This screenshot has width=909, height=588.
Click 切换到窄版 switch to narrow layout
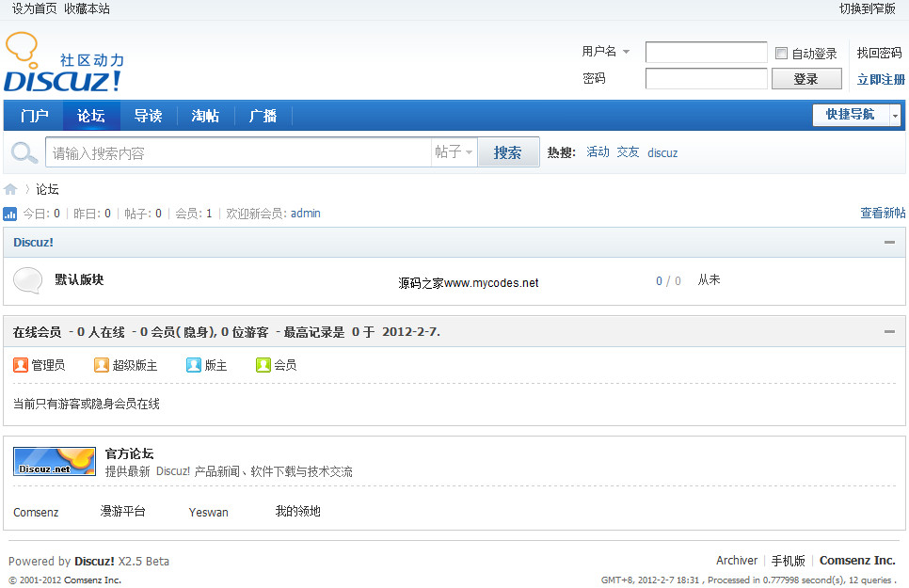point(868,8)
